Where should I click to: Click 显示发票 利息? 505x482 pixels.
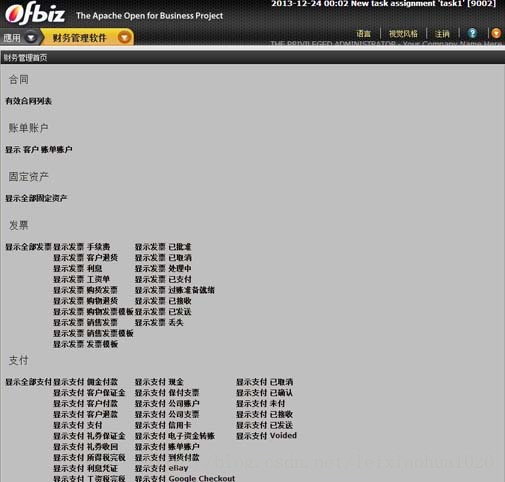pos(78,268)
